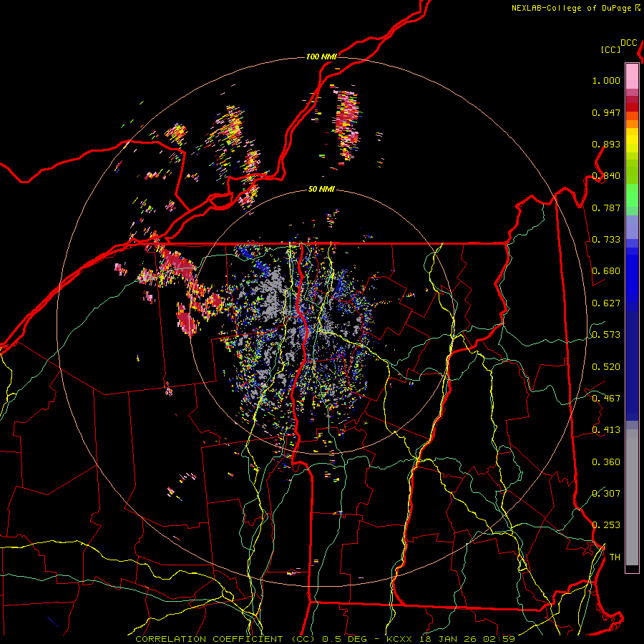
Task: Click the 18 JAN 26 date stamp
Action: tap(449, 639)
